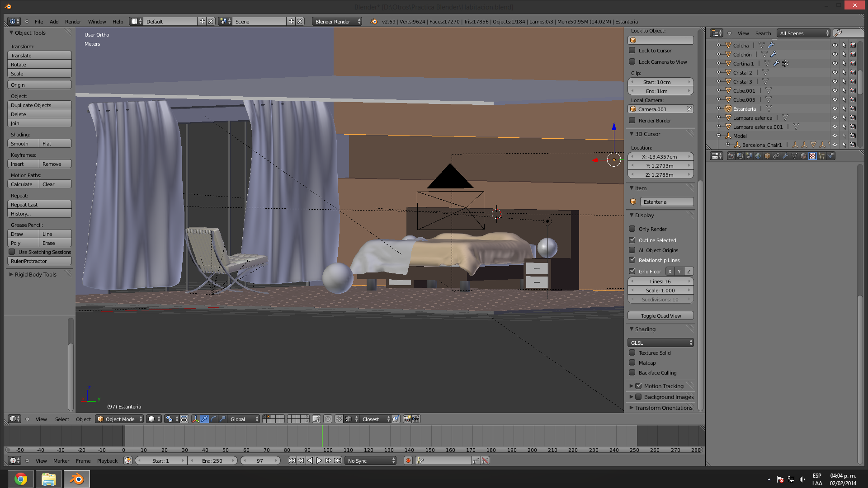This screenshot has width=868, height=488.
Task: Enable Lock Camera to View
Action: (x=632, y=61)
